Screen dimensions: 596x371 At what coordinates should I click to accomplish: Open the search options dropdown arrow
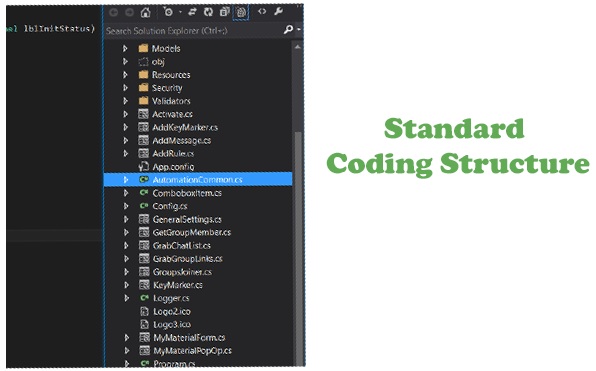(299, 29)
